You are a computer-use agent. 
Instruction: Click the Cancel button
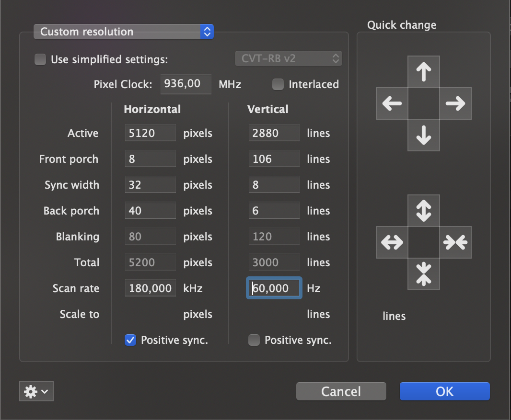coord(341,391)
